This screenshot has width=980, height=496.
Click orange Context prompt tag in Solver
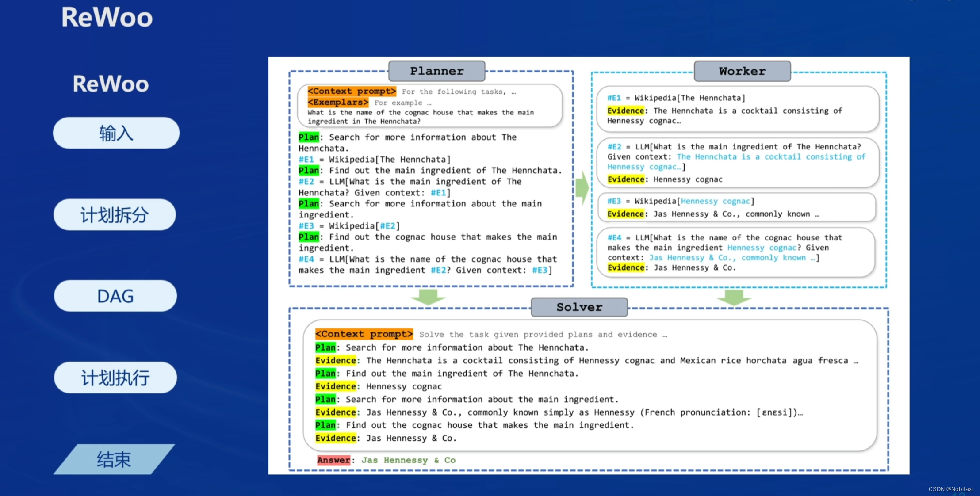(x=364, y=334)
